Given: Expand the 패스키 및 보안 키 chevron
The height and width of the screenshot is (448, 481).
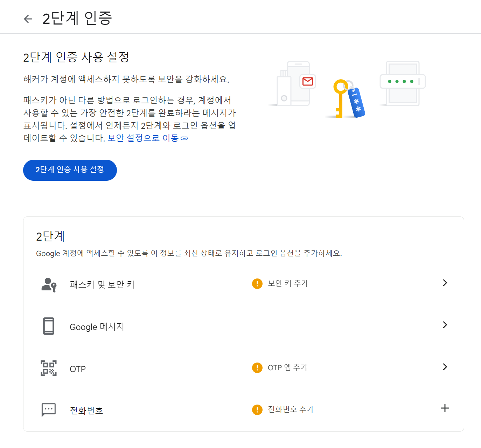Looking at the screenshot, I should [445, 283].
